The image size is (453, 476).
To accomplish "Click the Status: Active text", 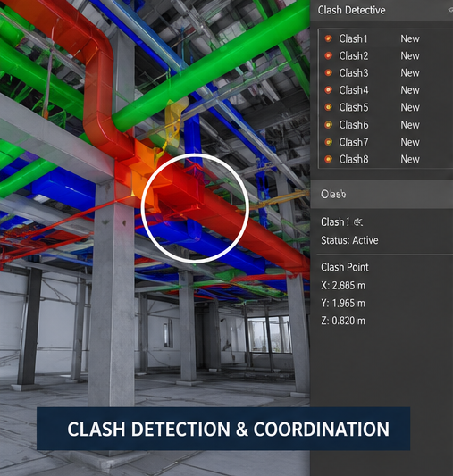I will click(349, 240).
